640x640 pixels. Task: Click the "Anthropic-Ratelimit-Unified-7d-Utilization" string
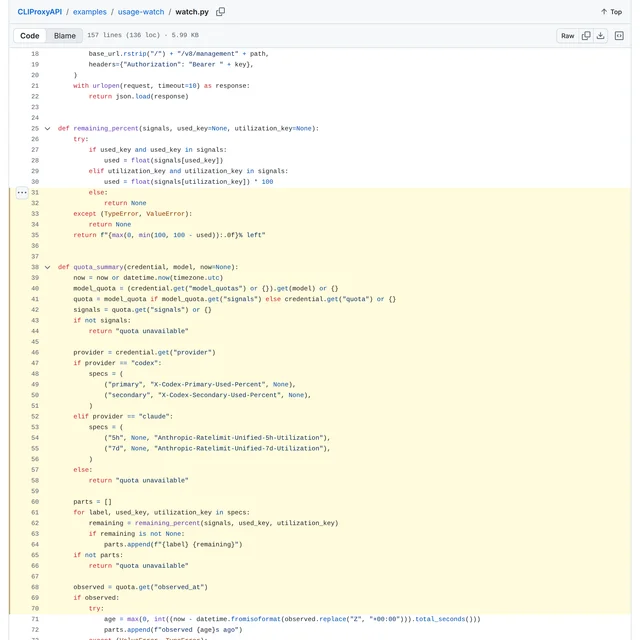[x=240, y=449]
